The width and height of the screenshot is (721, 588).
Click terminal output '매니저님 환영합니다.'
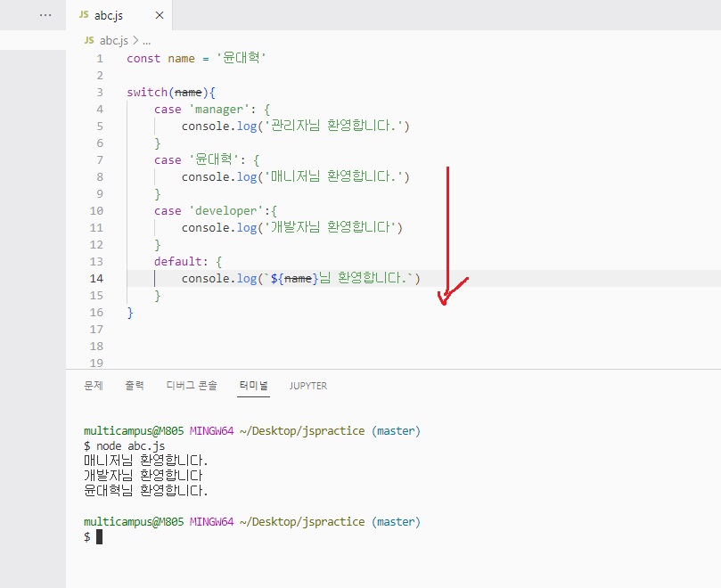click(x=146, y=461)
